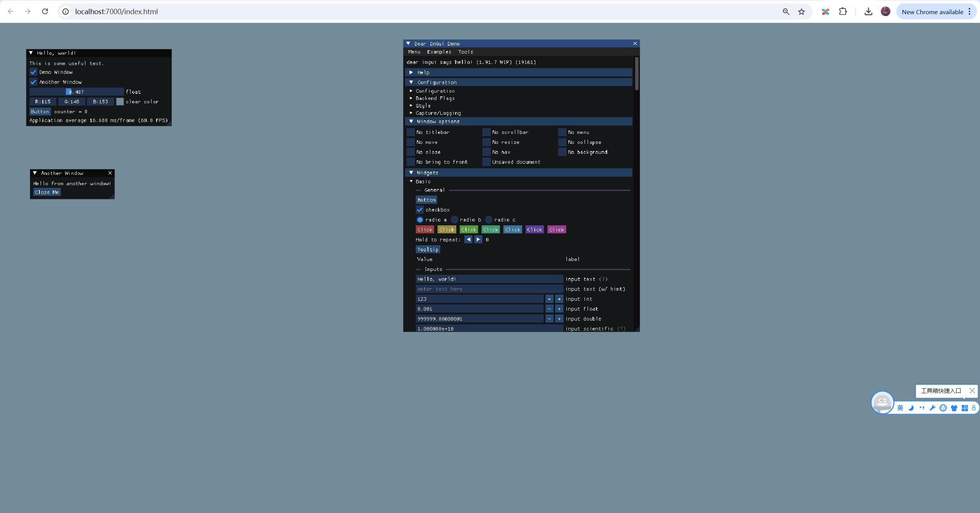Select the radio b option
Viewport: 980px width, 513px height.
coord(454,220)
